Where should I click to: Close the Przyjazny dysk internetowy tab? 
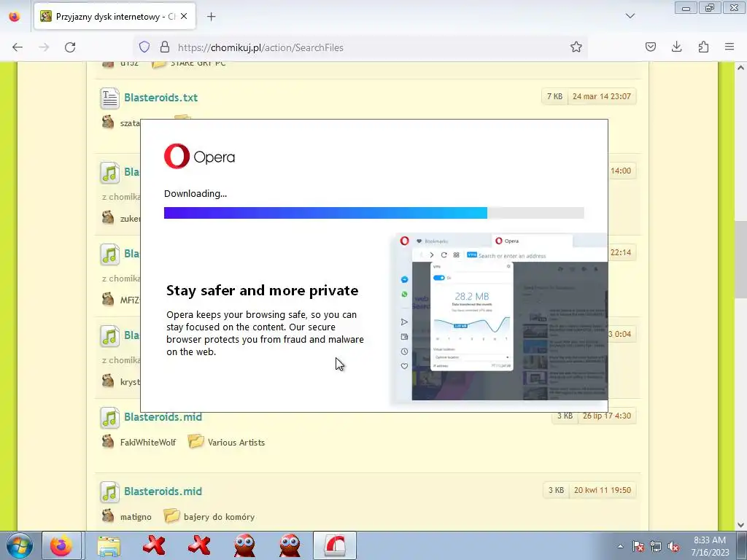point(184,16)
